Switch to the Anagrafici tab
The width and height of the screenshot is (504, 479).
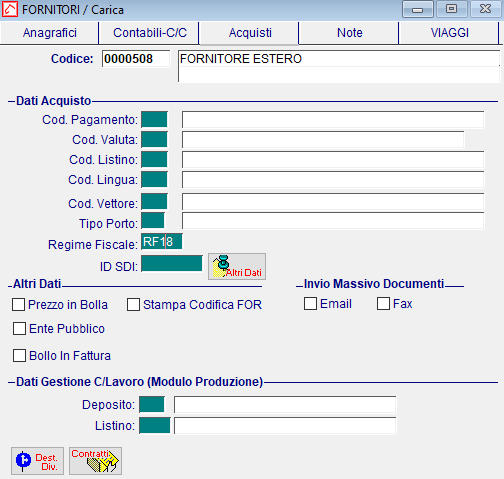[50, 33]
